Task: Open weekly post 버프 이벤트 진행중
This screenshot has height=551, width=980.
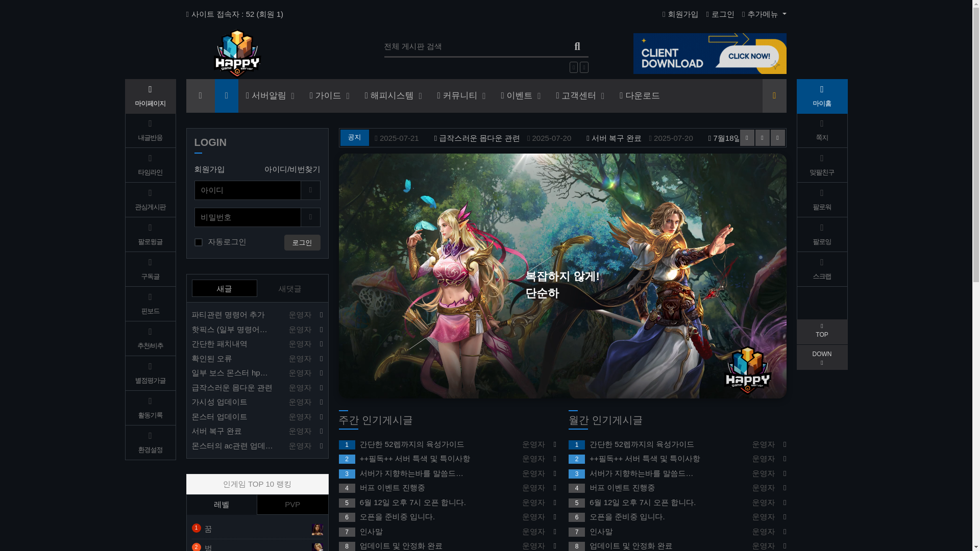Action: [x=393, y=488]
